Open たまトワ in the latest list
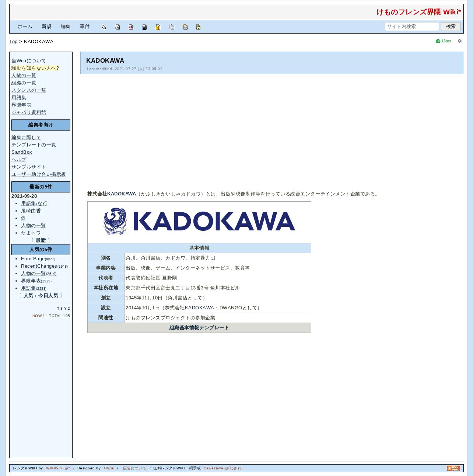The height and width of the screenshot is (476, 473). 31,233
